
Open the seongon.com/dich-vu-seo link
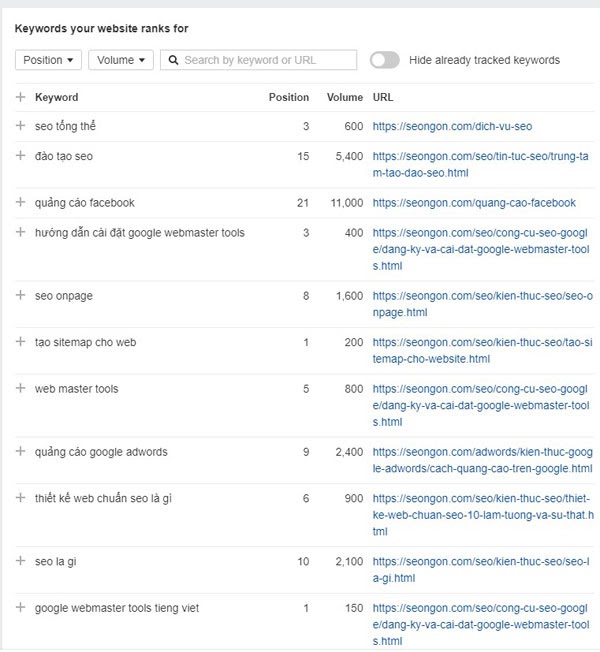tap(452, 126)
